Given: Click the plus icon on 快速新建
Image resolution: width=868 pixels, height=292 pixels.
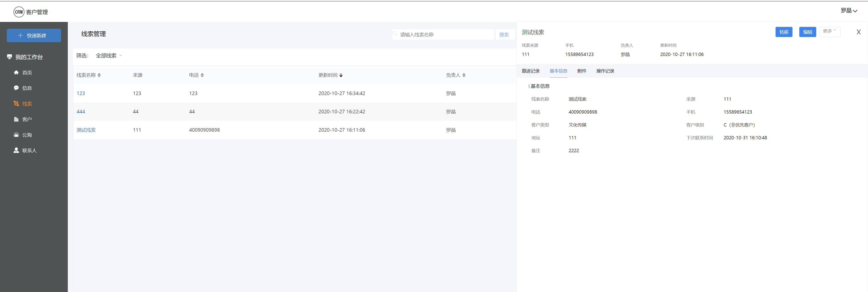Looking at the screenshot, I should (21, 35).
